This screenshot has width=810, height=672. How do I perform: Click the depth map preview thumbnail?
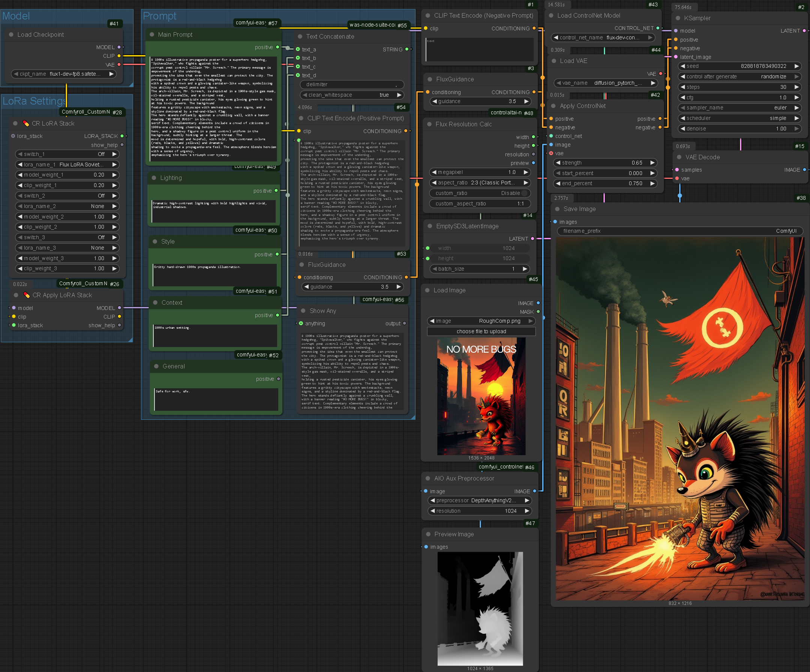[x=480, y=609]
